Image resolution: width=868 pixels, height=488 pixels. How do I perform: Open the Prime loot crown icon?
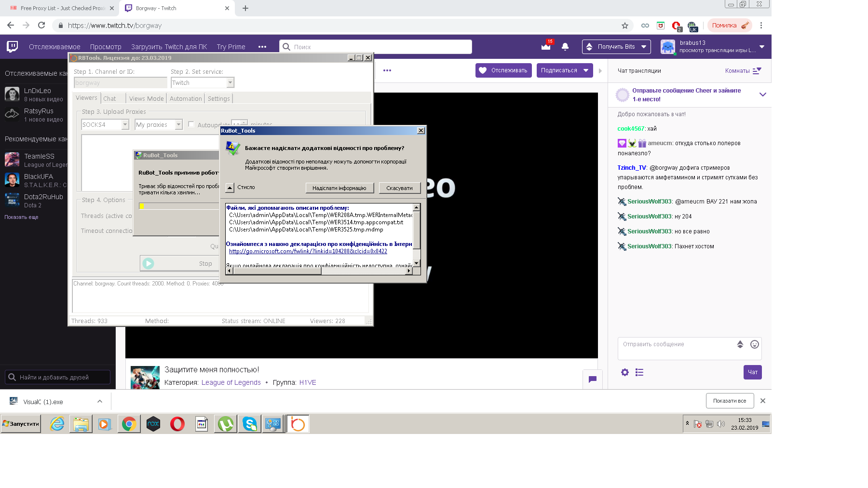pyautogui.click(x=546, y=47)
